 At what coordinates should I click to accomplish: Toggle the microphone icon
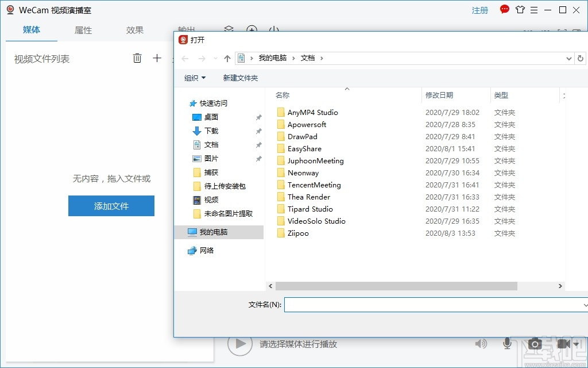tap(507, 343)
